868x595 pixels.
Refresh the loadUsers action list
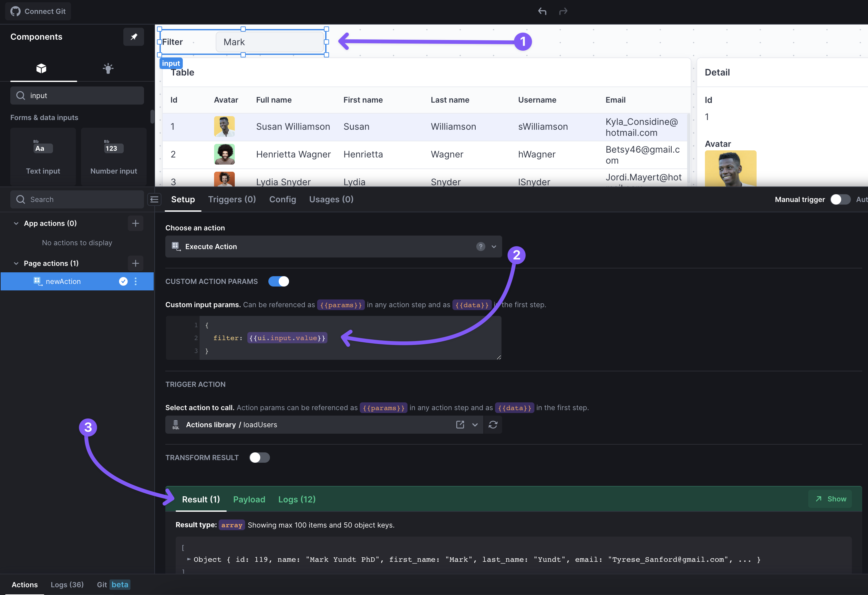click(493, 425)
